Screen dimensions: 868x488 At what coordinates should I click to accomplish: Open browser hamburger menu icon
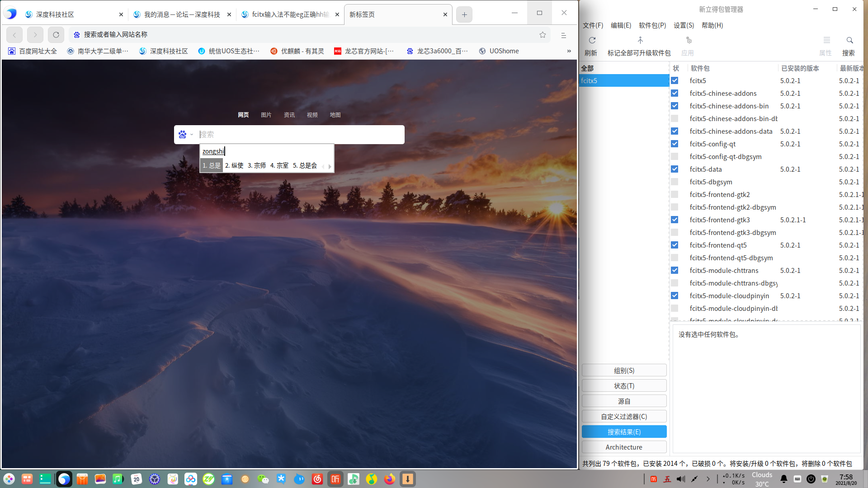(x=563, y=35)
